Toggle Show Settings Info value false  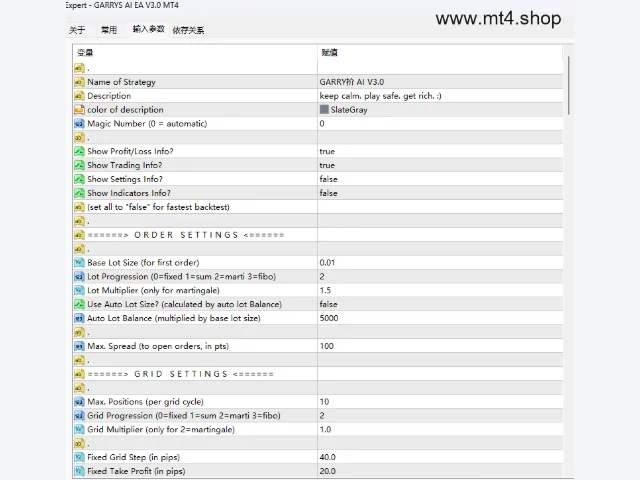tap(328, 179)
